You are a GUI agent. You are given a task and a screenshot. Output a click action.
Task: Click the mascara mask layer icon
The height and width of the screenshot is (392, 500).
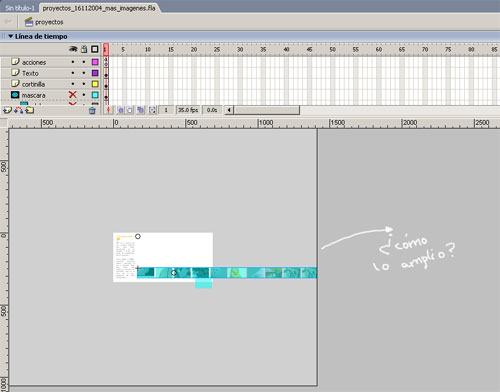point(15,95)
